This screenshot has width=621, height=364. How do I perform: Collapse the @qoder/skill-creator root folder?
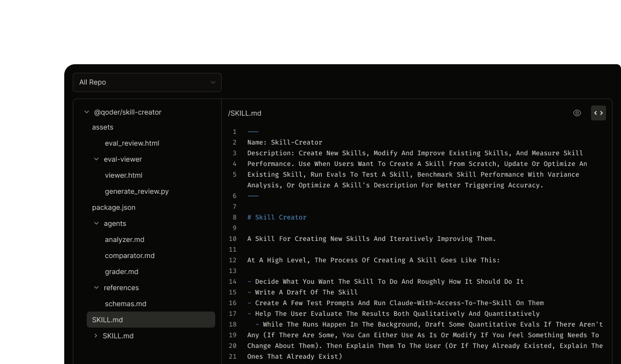(87, 112)
